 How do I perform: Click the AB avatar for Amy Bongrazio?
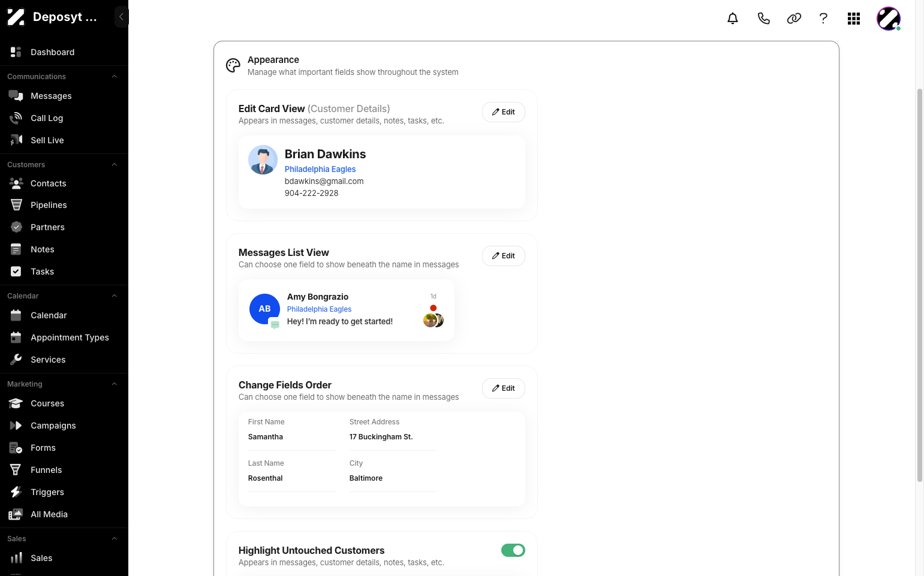click(264, 309)
